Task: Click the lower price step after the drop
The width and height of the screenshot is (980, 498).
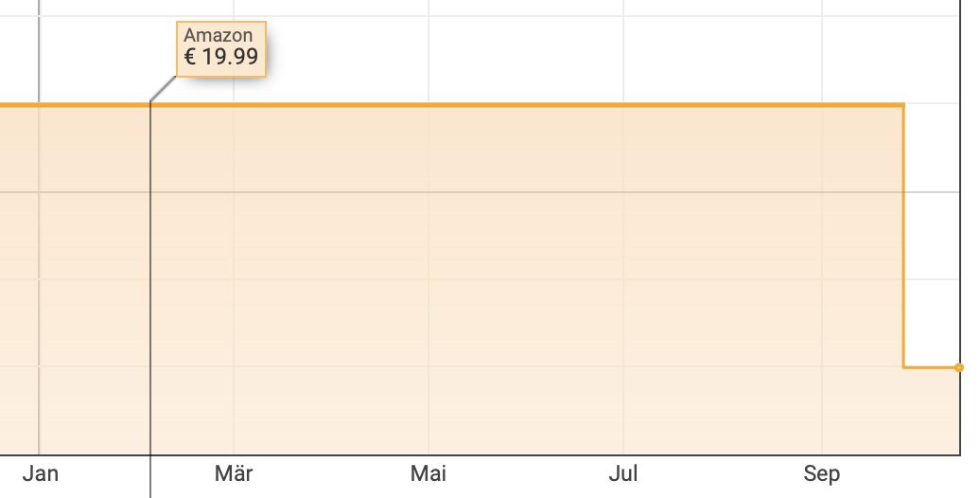Action: click(930, 367)
